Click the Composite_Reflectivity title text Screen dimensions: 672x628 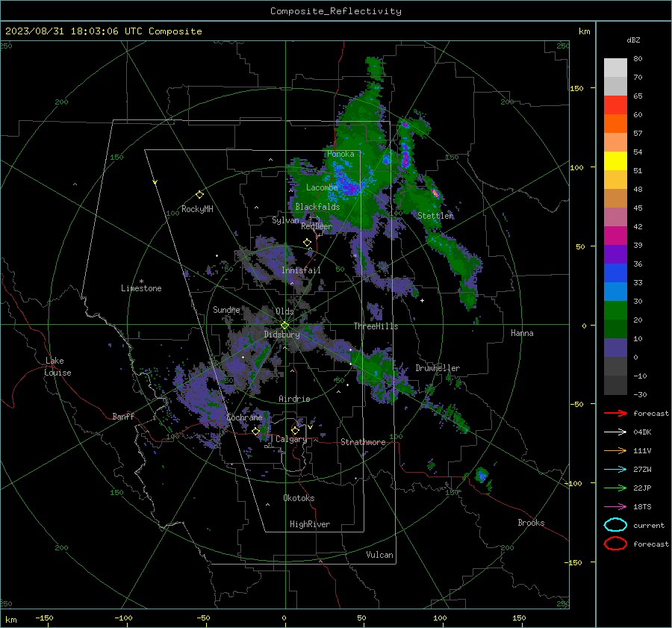click(336, 11)
